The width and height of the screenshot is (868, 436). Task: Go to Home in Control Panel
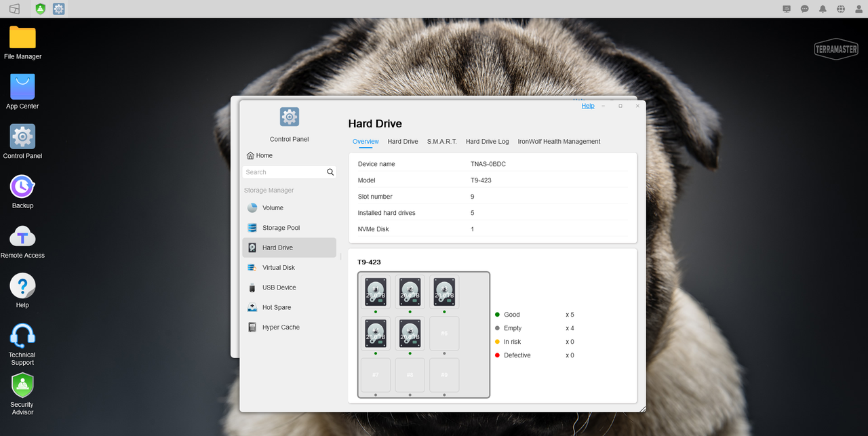pos(260,155)
